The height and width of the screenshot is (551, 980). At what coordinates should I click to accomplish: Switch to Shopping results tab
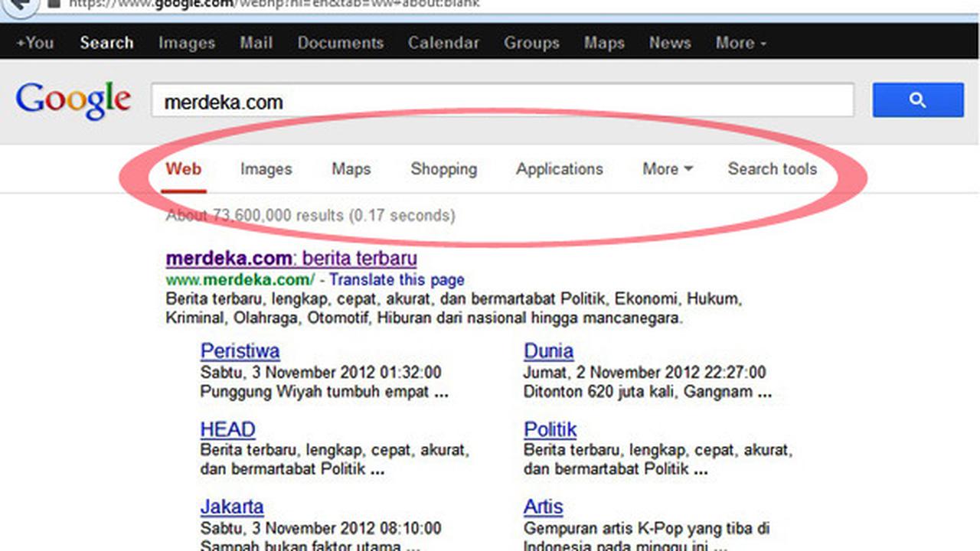443,169
